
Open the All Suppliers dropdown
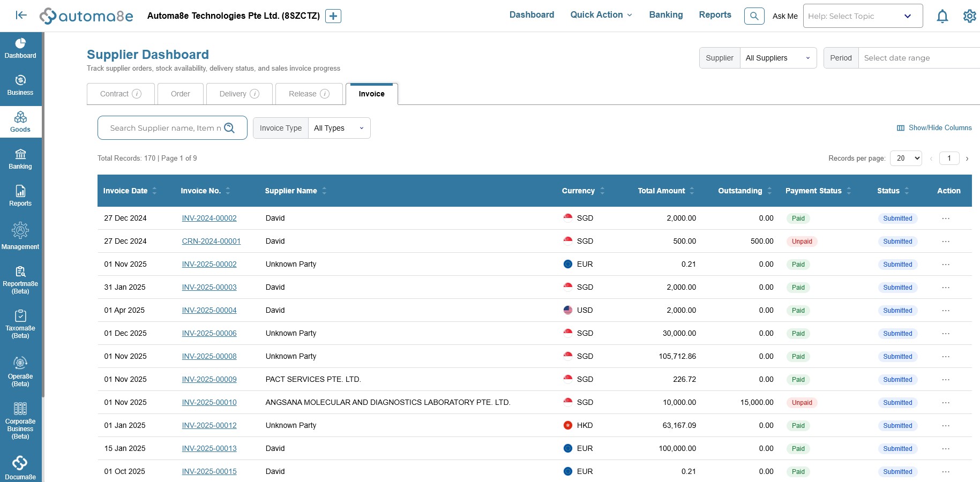[778, 58]
